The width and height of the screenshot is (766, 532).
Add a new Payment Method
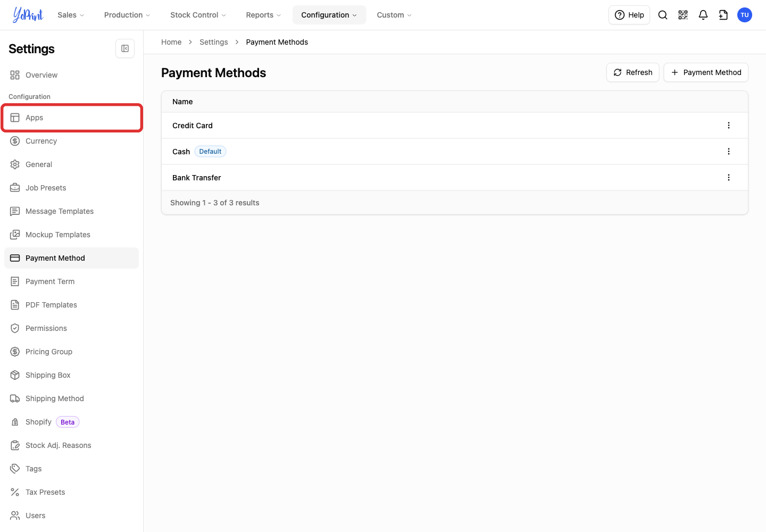(x=706, y=72)
